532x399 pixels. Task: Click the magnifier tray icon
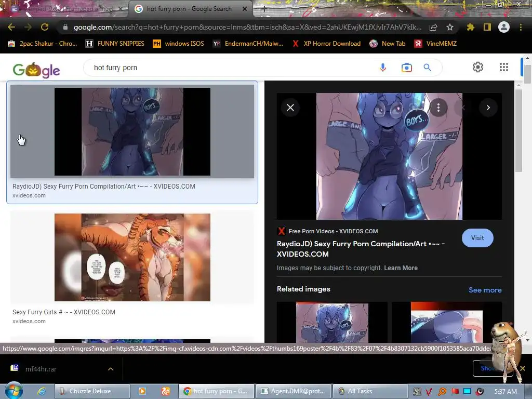click(442, 392)
